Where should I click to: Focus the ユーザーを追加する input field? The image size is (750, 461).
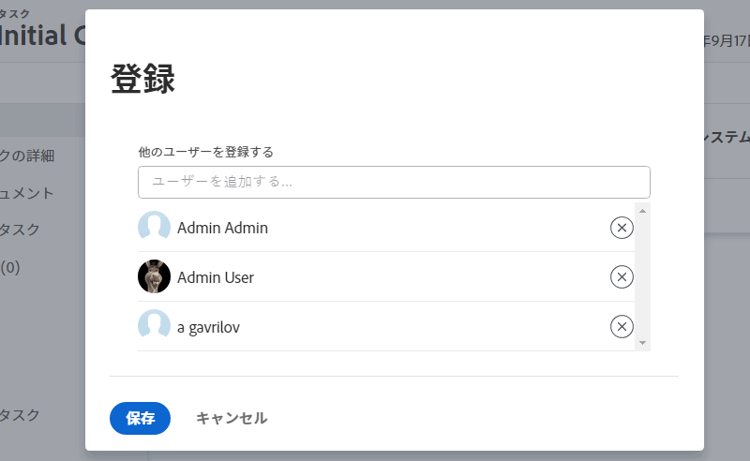click(x=394, y=182)
